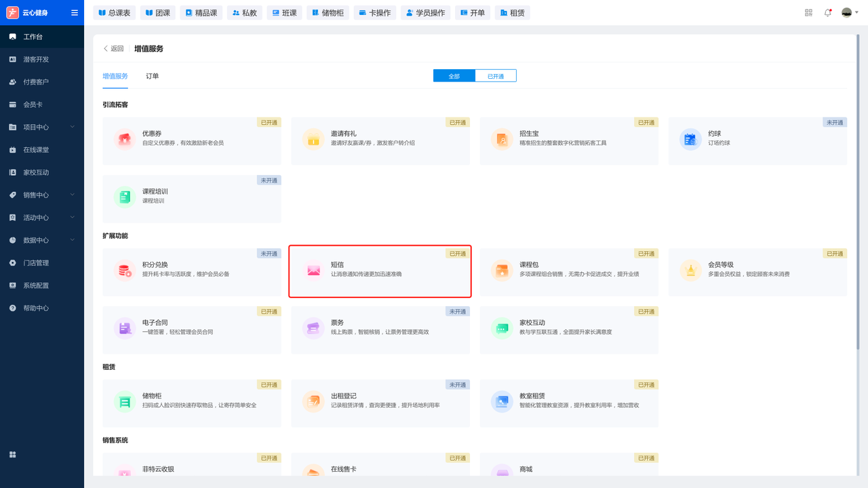Open the 短信 service card
Screen dimensions: 868x488
tap(380, 271)
